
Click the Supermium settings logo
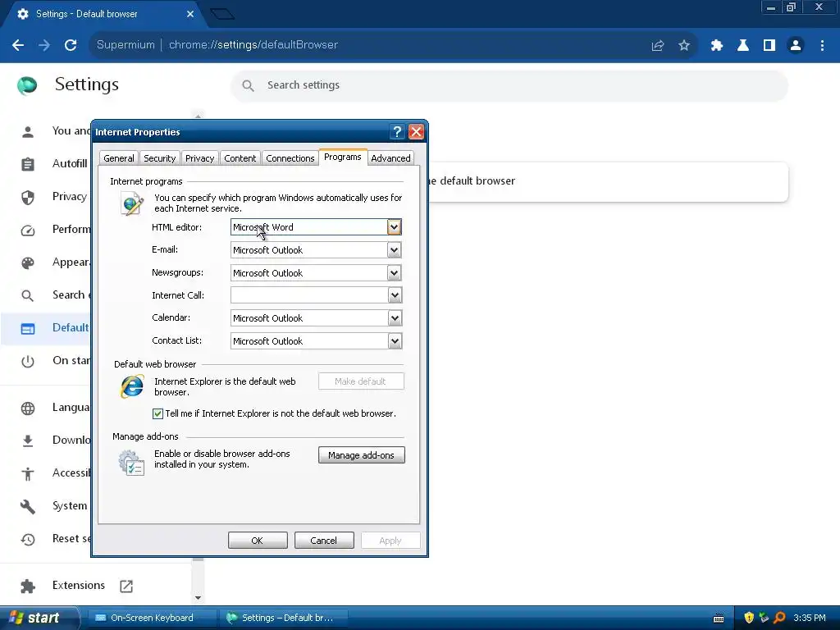click(27, 85)
